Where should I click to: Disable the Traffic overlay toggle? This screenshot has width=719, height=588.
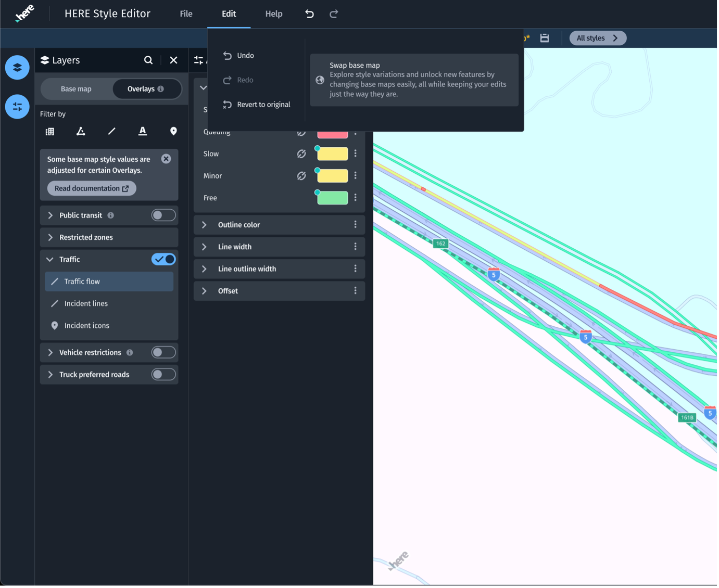163,260
